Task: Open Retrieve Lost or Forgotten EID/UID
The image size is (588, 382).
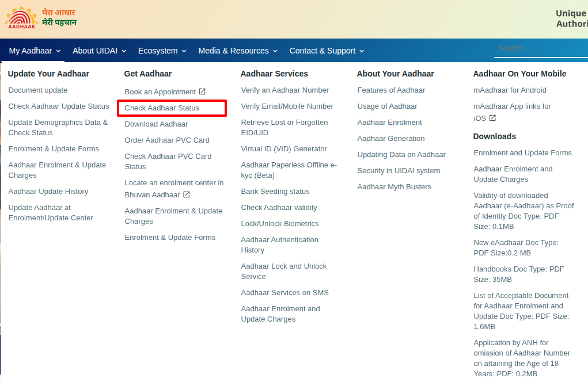Action: (x=284, y=128)
